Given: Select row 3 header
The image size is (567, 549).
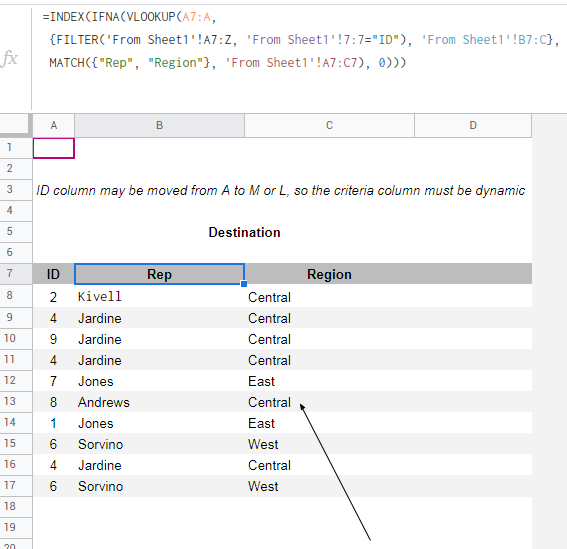Looking at the screenshot, I should click(16, 190).
